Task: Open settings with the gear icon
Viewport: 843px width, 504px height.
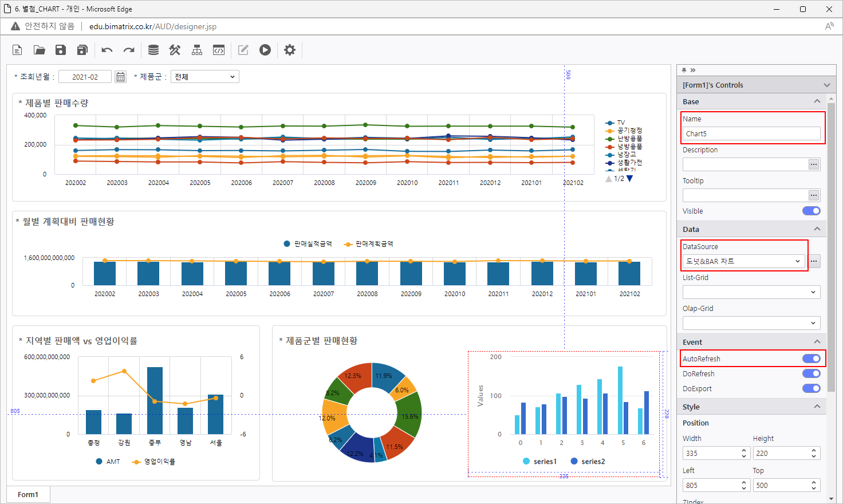Action: (290, 50)
